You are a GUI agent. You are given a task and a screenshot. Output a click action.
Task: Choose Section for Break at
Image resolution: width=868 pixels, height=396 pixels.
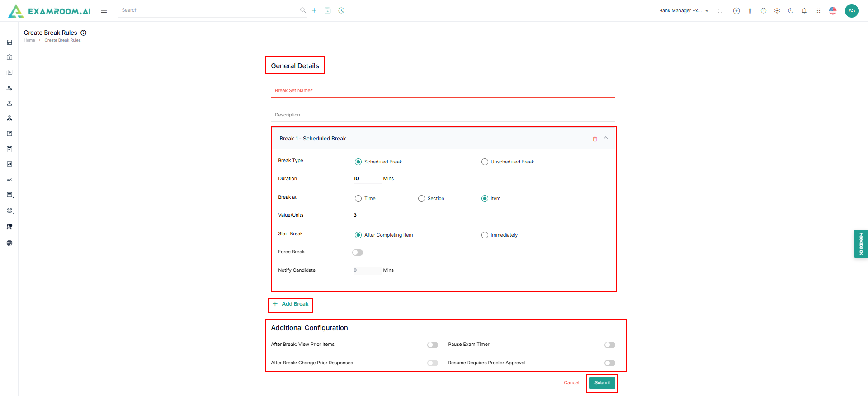tap(421, 198)
